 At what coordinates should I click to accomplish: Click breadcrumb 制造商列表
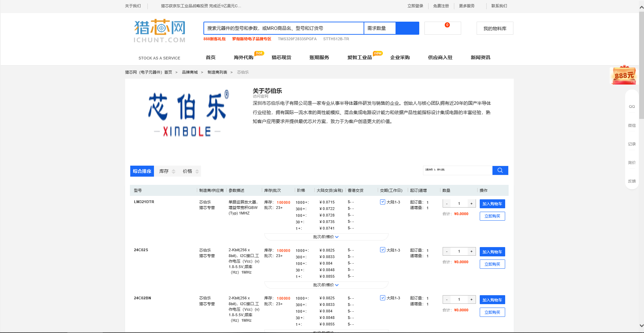[x=217, y=72]
